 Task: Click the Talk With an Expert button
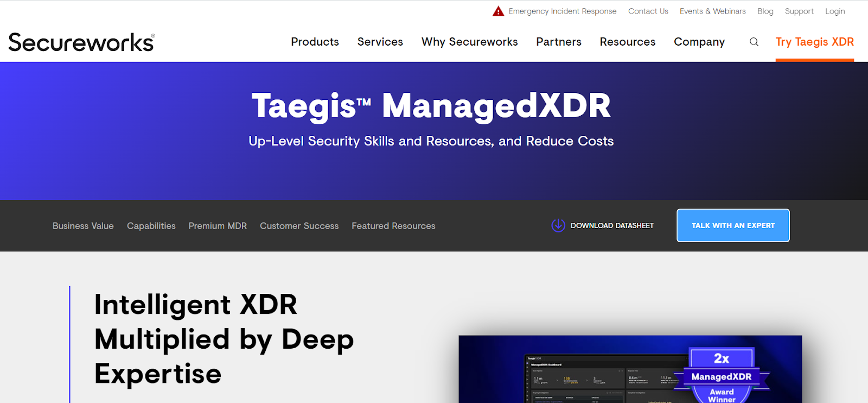tap(733, 225)
